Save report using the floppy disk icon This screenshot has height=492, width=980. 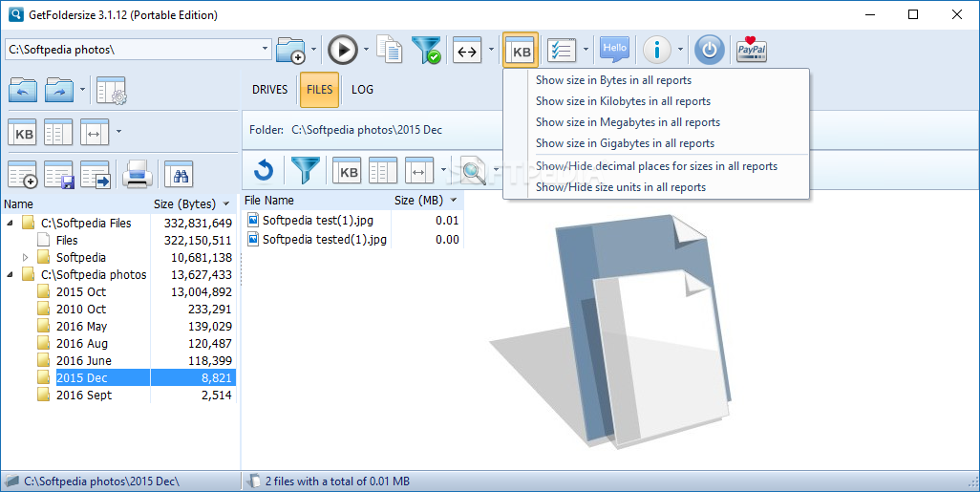tap(59, 175)
